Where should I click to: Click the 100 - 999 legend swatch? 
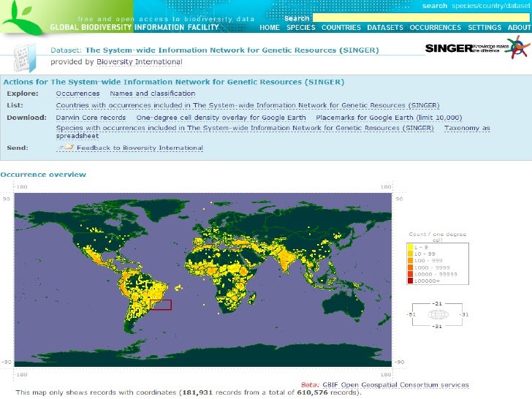(x=410, y=261)
